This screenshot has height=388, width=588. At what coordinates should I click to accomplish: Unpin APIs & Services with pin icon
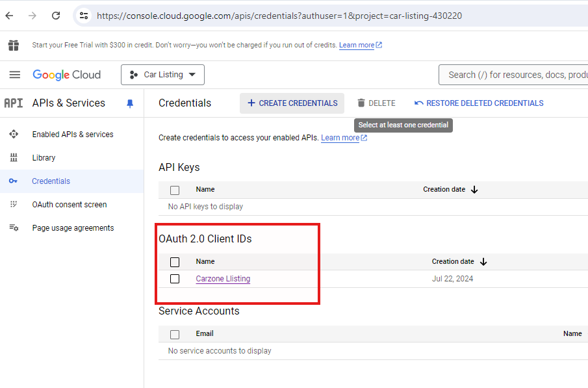130,103
